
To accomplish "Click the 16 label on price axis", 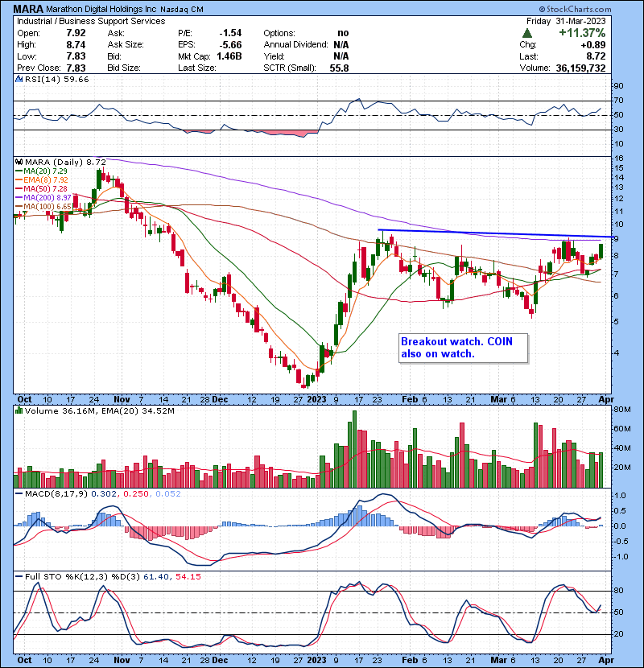I will pyautogui.click(x=618, y=159).
